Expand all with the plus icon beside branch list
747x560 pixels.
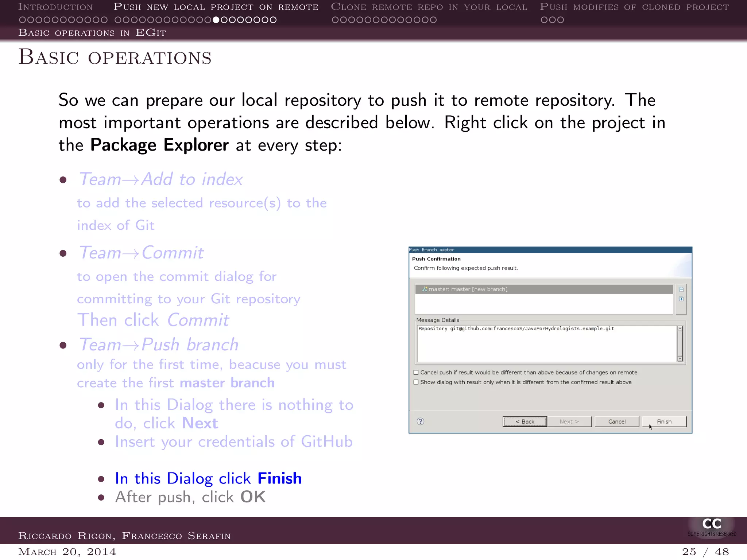point(681,299)
